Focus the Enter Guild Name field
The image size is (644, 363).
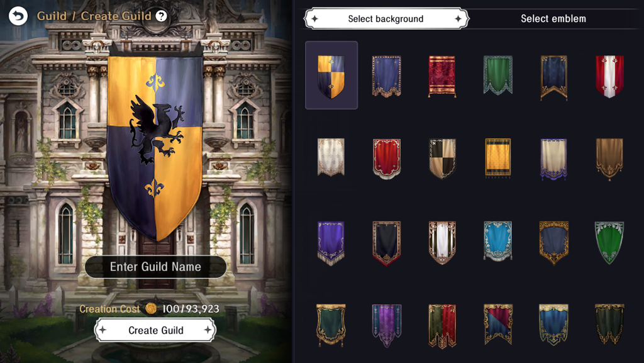pos(155,267)
